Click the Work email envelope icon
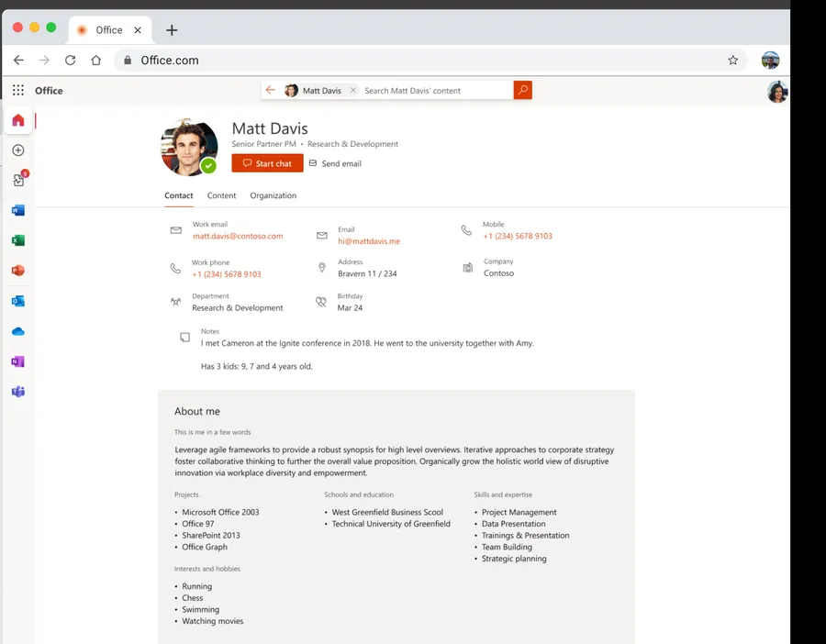 [176, 230]
